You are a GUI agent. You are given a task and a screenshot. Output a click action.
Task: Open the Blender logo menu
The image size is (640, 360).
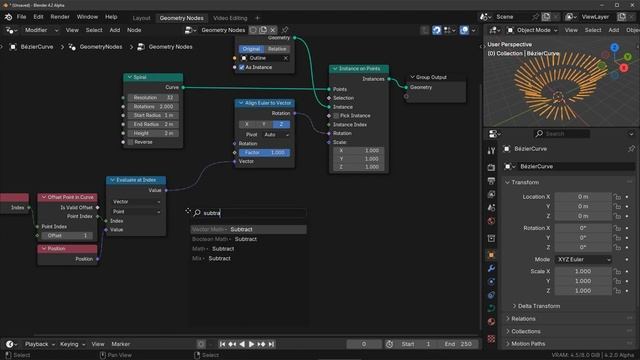(x=8, y=17)
